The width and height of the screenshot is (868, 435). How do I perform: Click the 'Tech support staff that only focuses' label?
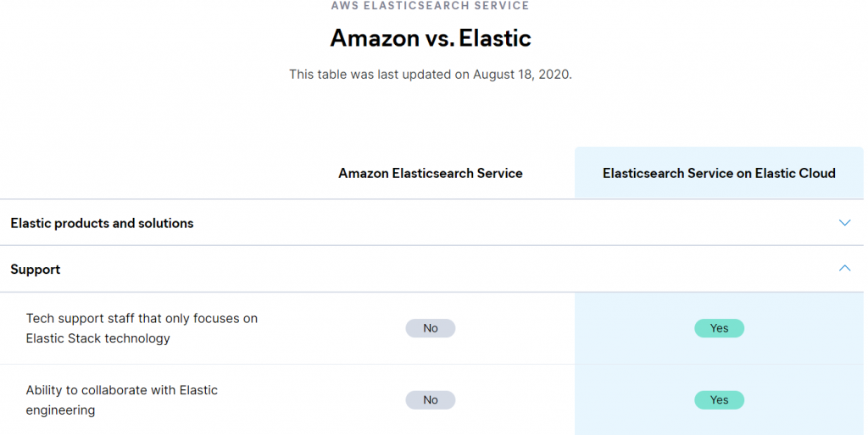pos(142,319)
